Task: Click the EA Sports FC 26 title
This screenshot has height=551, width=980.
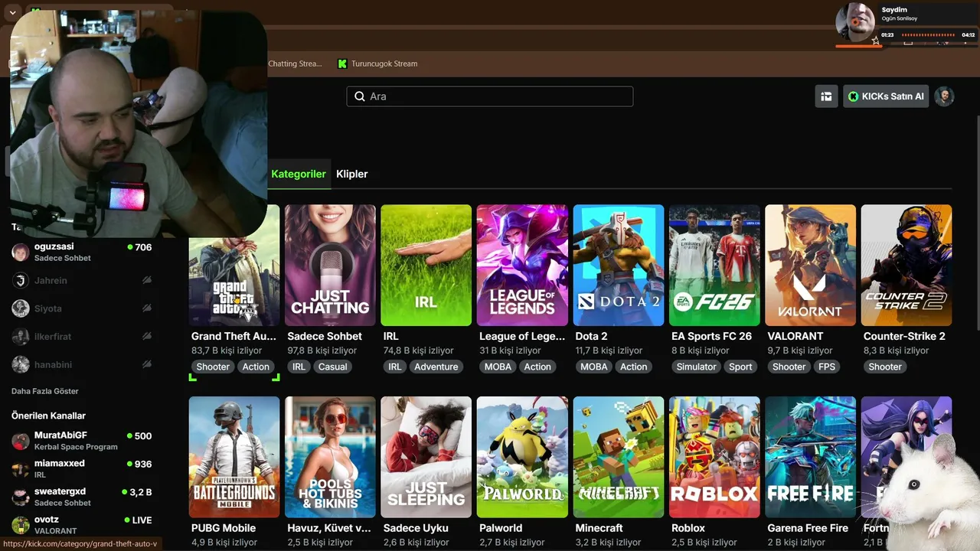Action: pyautogui.click(x=712, y=336)
